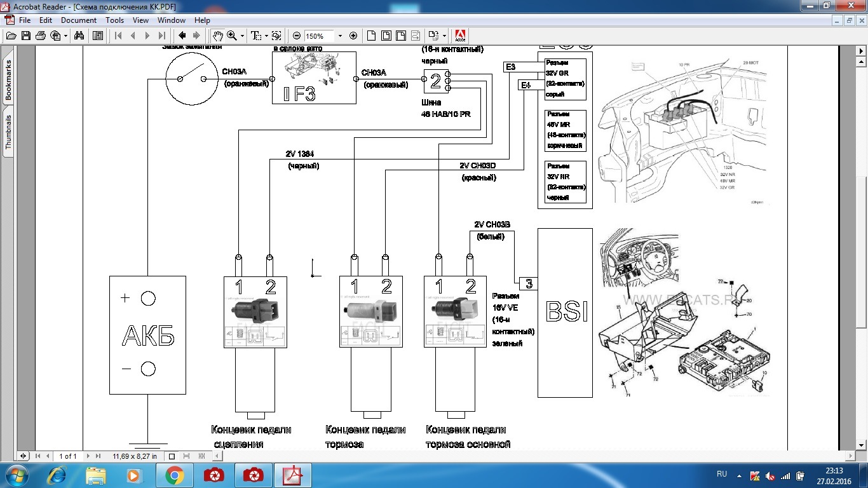Click the zoom out minus button
Screen dimensions: 868x488
[x=297, y=36]
